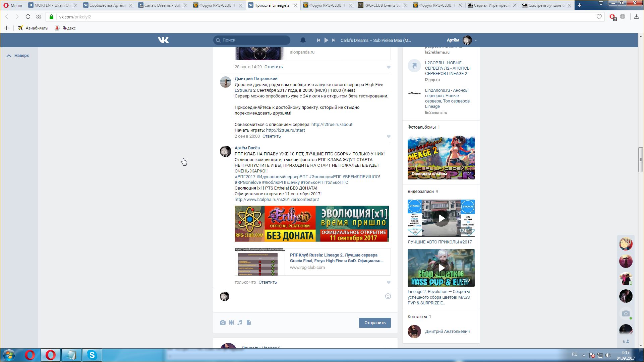Click in the VK Поиск search field
Viewport: 644px width, 362px height.
pyautogui.click(x=252, y=40)
